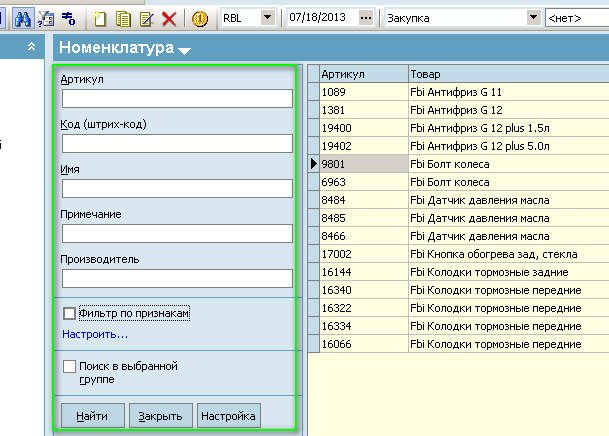Viewport: 609px width, 436px height.
Task: Click the Найти button
Action: click(92, 416)
